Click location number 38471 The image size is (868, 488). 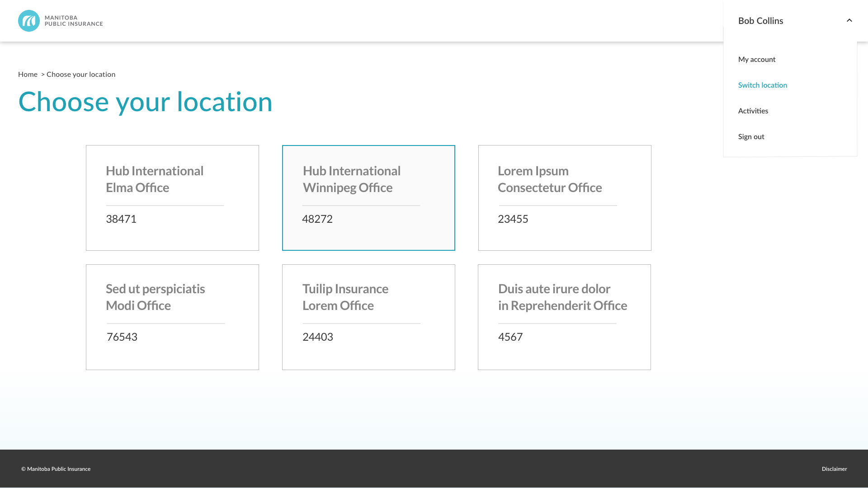click(x=121, y=219)
